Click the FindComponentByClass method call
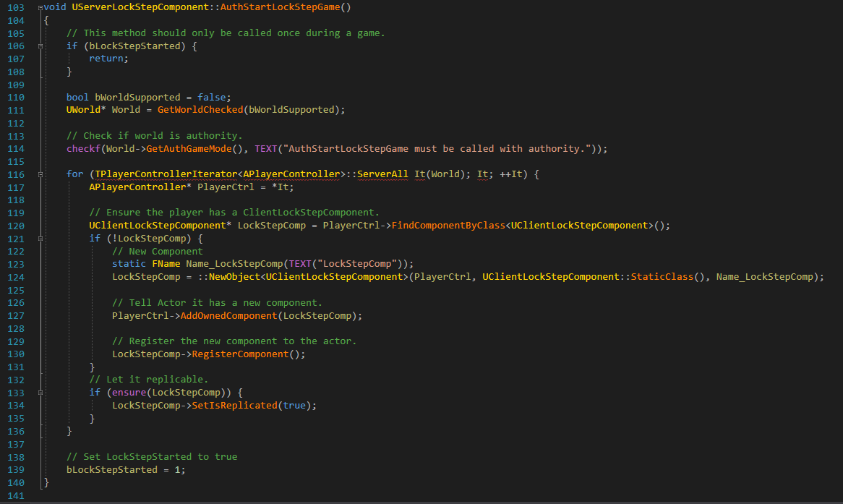 click(448, 226)
